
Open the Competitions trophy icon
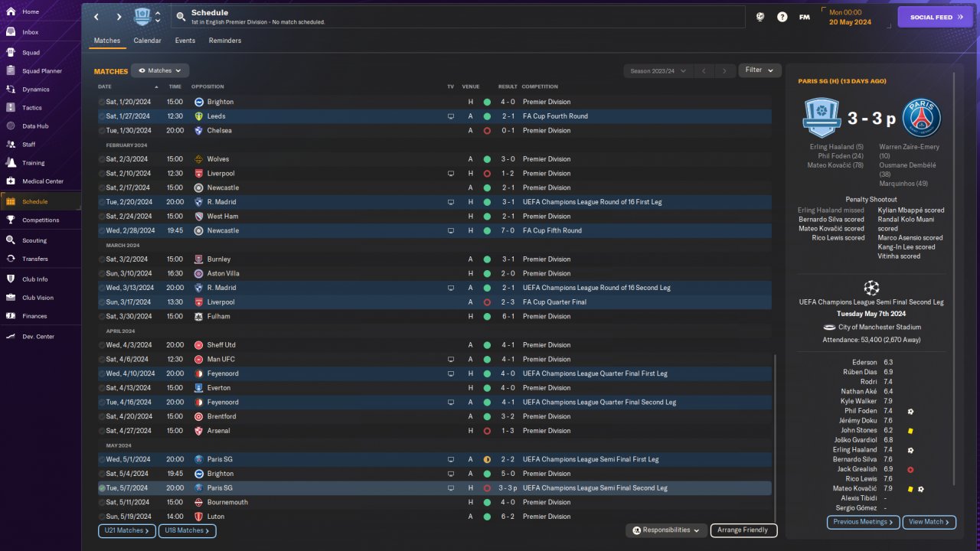pyautogui.click(x=11, y=220)
